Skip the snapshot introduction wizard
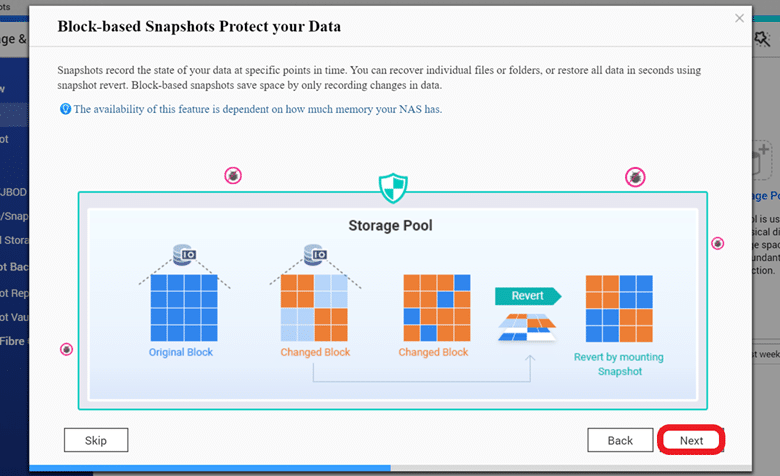 (x=96, y=440)
